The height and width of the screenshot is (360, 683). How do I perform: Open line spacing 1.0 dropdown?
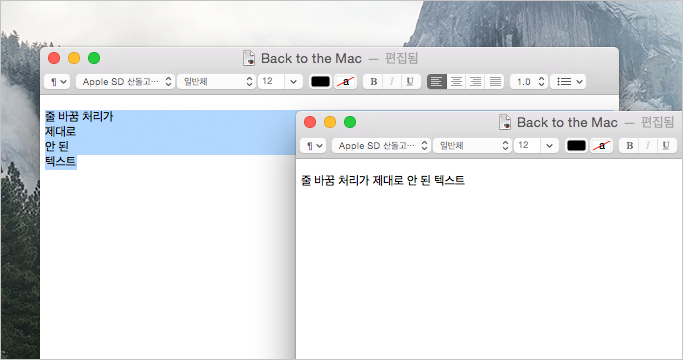529,82
